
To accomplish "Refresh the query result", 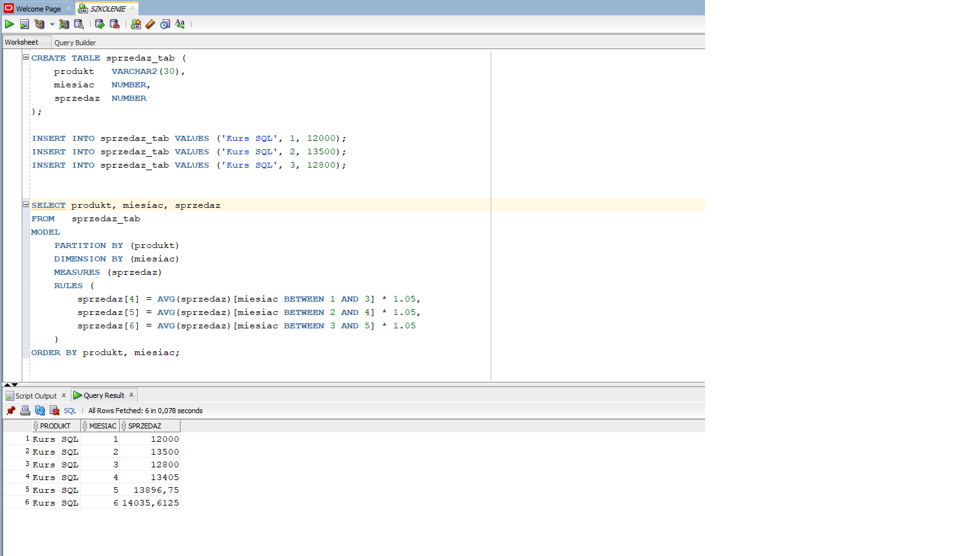I will pos(40,411).
